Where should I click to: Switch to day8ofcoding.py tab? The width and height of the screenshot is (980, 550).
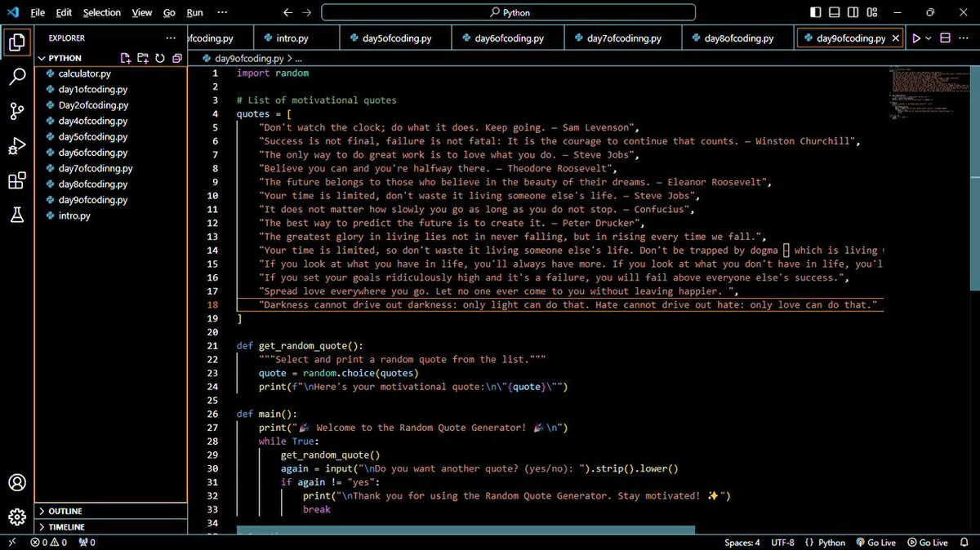pyautogui.click(x=738, y=38)
